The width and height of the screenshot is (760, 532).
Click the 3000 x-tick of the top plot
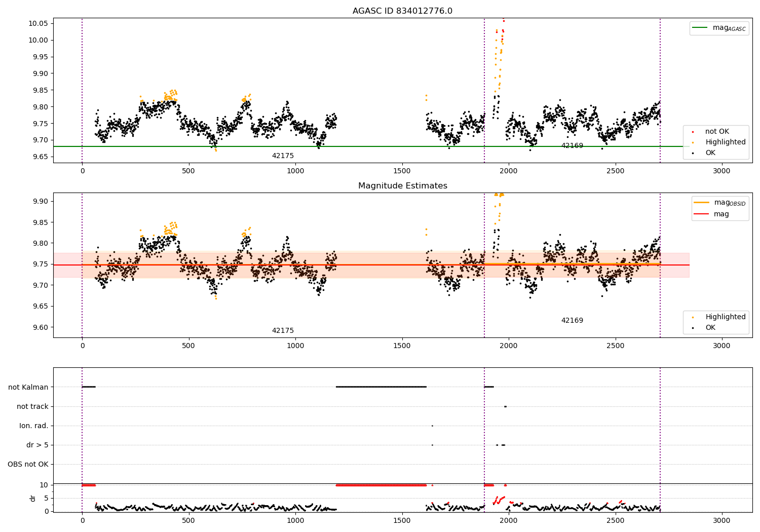click(722, 171)
